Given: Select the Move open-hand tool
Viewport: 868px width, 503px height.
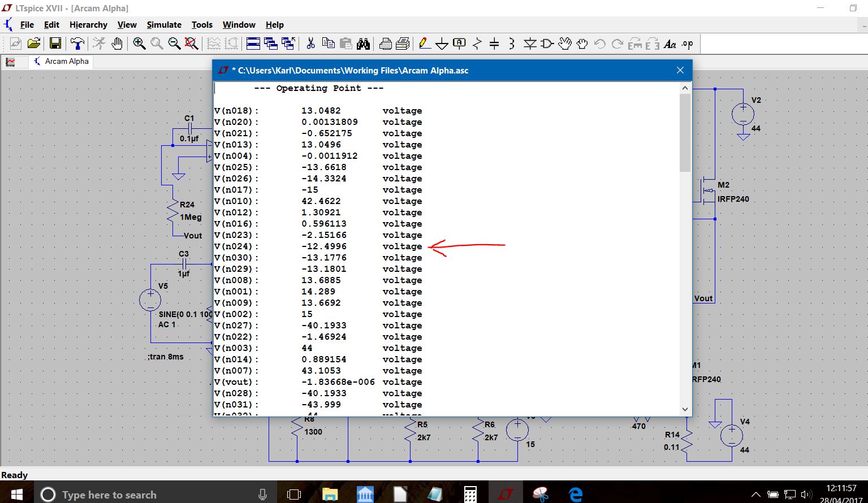Looking at the screenshot, I should pos(565,44).
